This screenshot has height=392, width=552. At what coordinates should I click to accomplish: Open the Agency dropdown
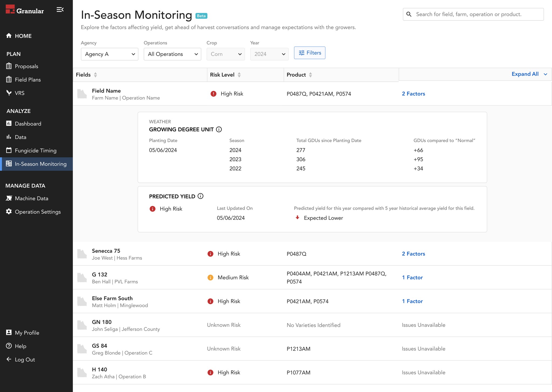click(x=109, y=54)
